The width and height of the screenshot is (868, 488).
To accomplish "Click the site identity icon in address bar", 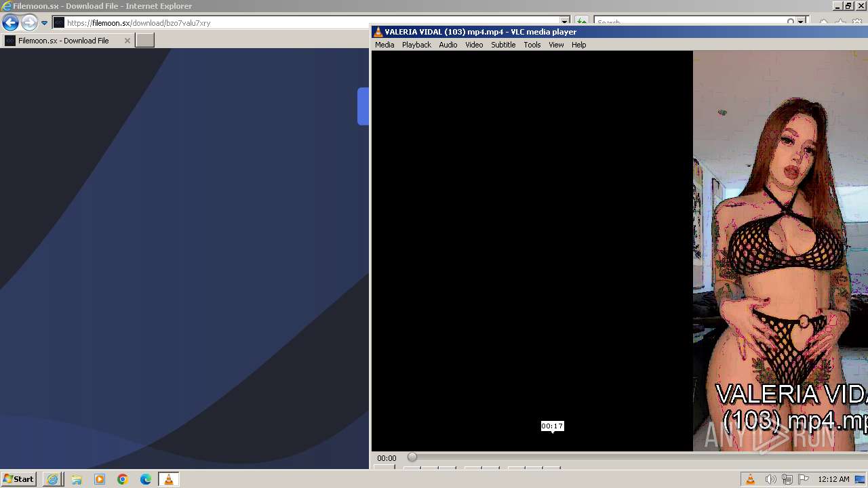I will point(59,23).
